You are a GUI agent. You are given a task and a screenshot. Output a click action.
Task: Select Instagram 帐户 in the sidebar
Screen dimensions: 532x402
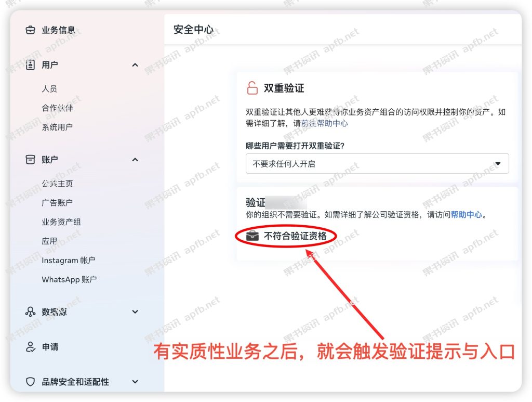(x=69, y=261)
